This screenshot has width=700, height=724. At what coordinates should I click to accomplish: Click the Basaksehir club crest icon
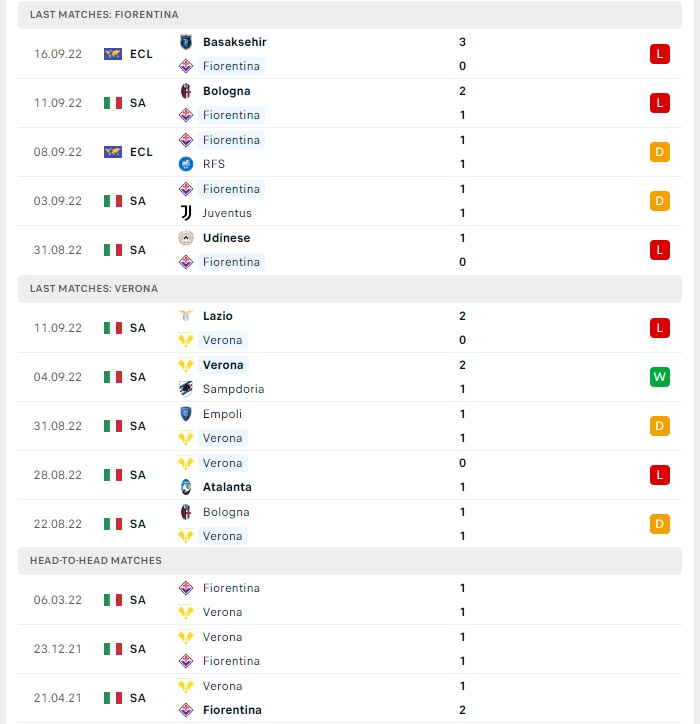click(x=186, y=42)
